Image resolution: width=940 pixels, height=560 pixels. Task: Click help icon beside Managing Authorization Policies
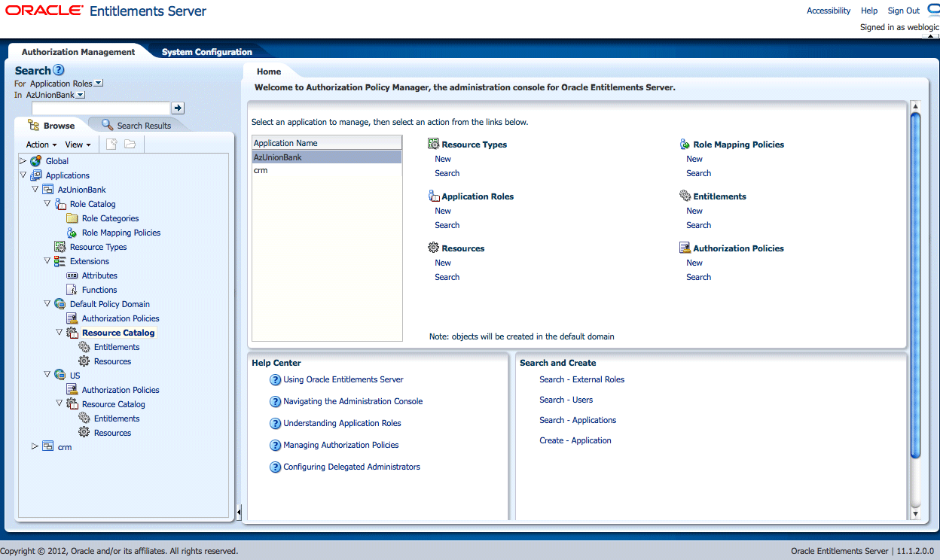click(x=275, y=446)
